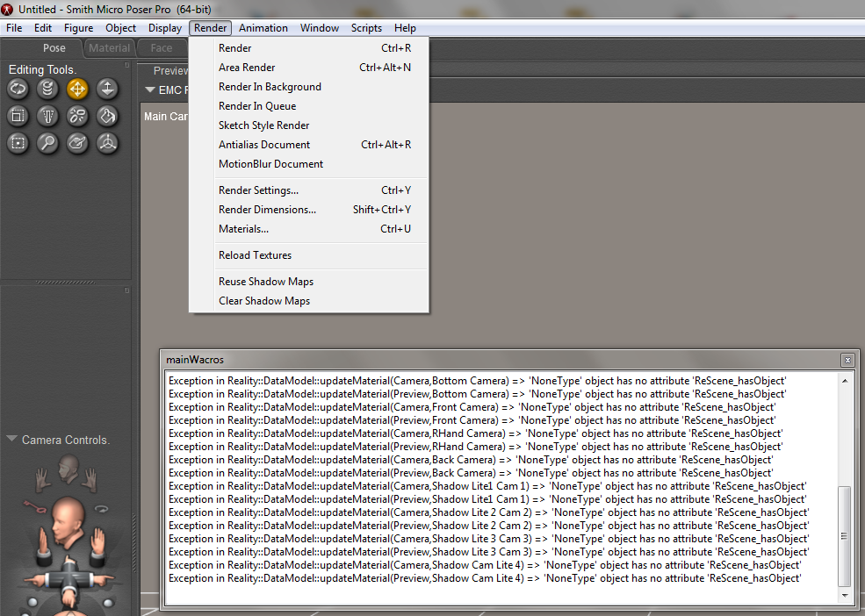Click the mainWacros scrollbar up arrow
Image resolution: width=865 pixels, height=616 pixels.
845,381
